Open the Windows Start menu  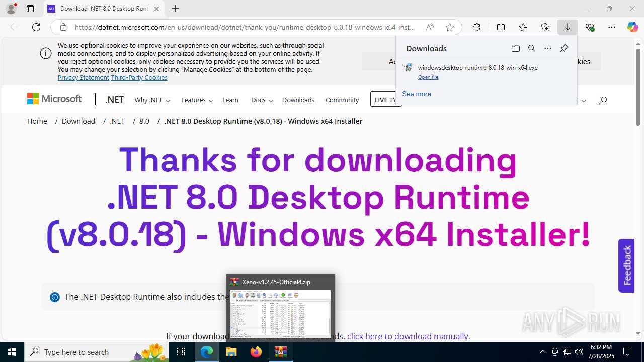click(12, 352)
